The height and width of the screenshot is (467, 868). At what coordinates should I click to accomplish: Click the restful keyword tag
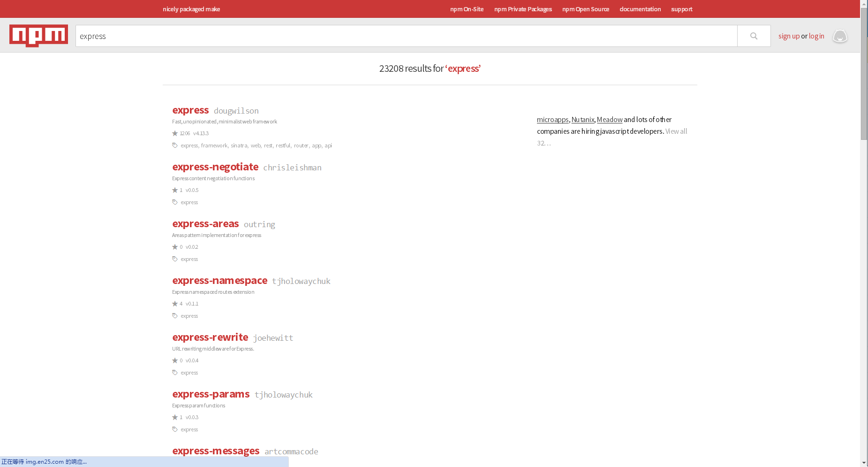[283, 145]
